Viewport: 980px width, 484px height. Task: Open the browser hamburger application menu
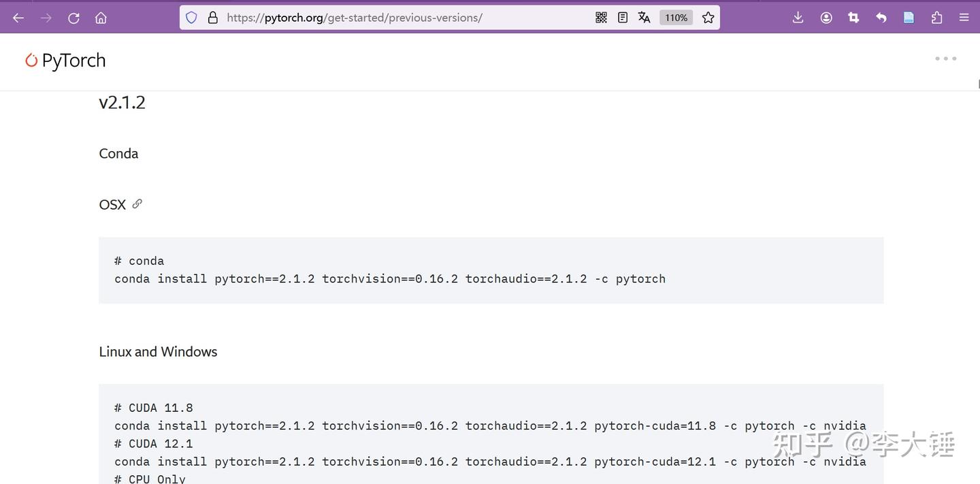[964, 18]
